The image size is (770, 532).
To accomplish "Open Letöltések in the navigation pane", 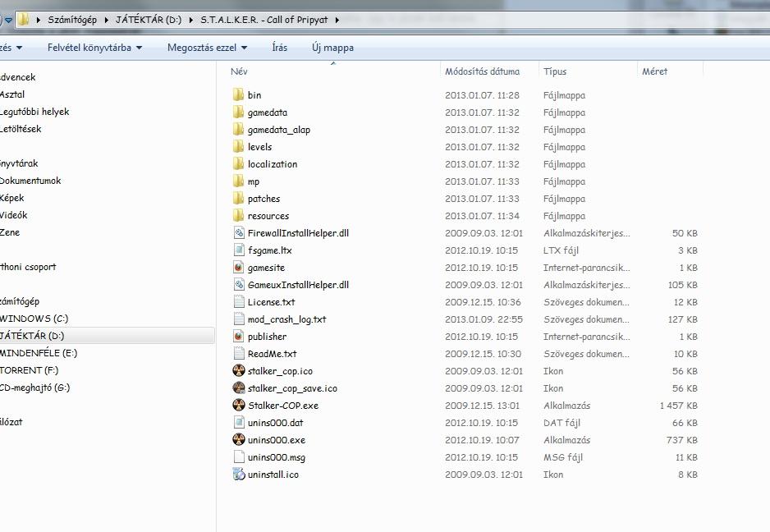I will click(x=21, y=129).
